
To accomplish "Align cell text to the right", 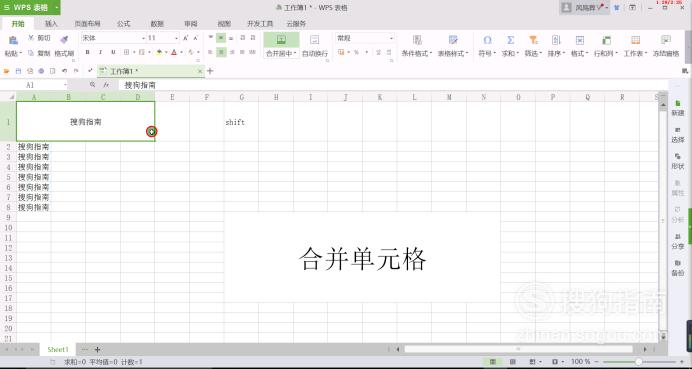I will 231,53.
